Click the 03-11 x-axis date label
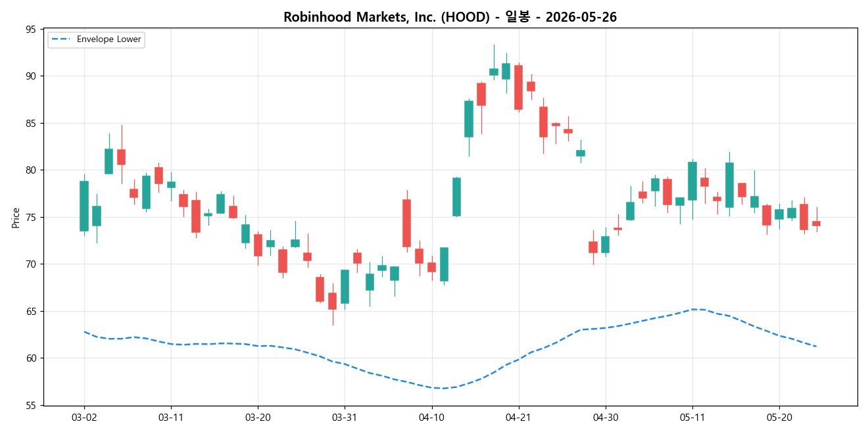The width and height of the screenshot is (868, 434). (171, 417)
